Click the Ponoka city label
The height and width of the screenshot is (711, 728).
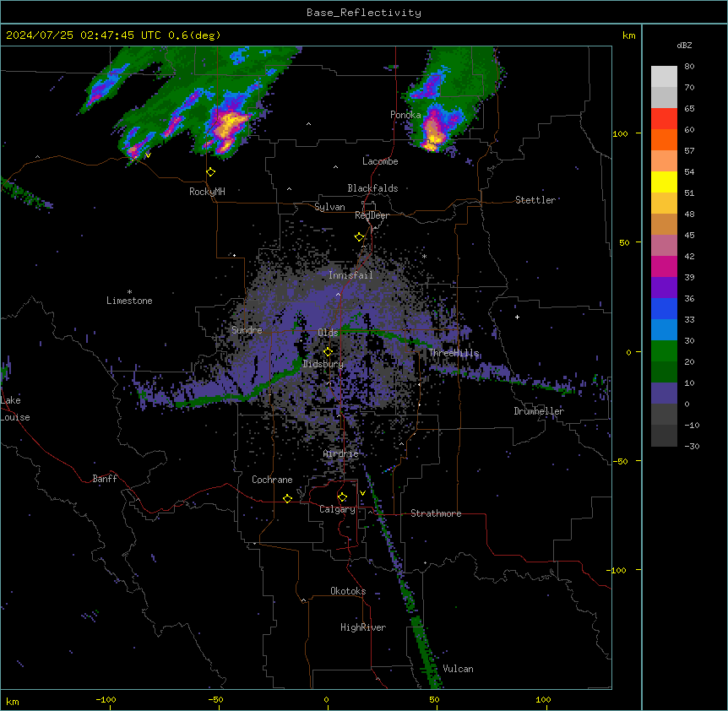pyautogui.click(x=405, y=115)
